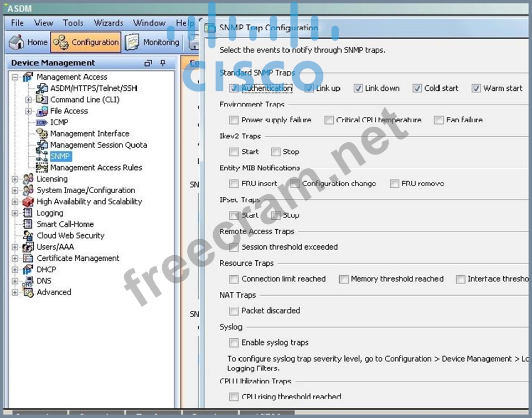Viewport: 532px width, 418px height.
Task: Select the Management Session Quota icon
Action: (42, 145)
